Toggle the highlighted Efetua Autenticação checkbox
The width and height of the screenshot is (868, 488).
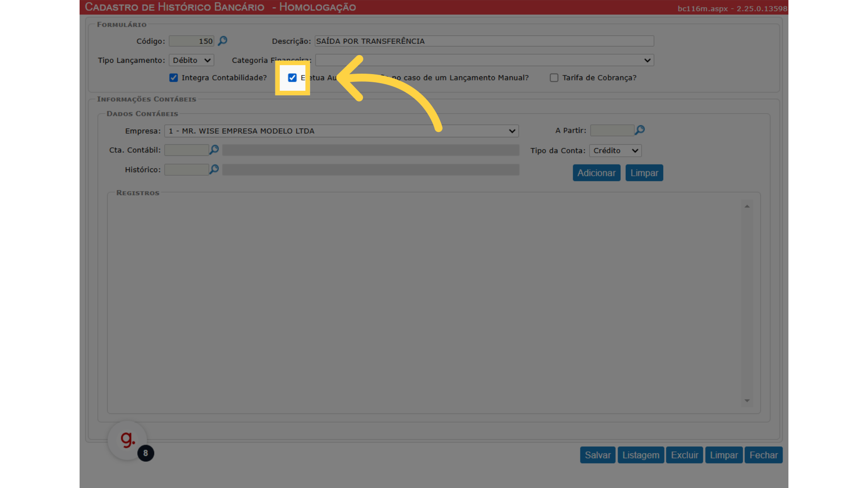point(292,78)
